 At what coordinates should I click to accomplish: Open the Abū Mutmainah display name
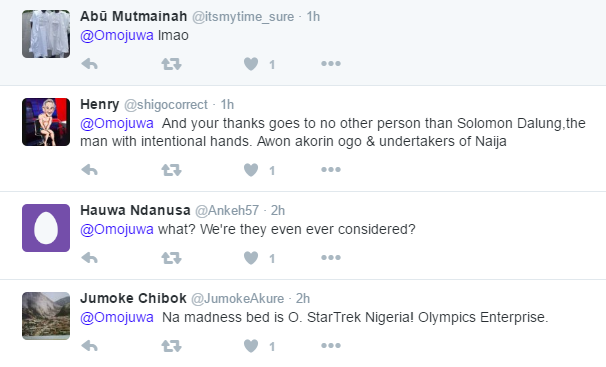coord(133,16)
